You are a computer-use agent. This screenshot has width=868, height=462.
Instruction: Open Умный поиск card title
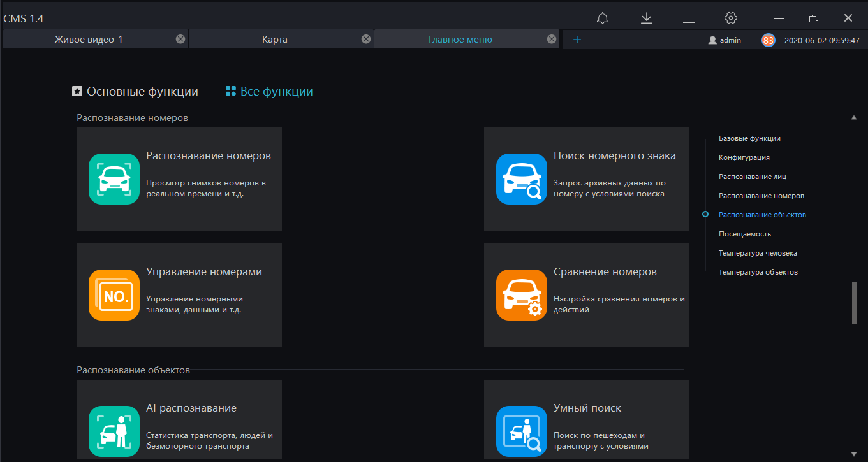[587, 408]
